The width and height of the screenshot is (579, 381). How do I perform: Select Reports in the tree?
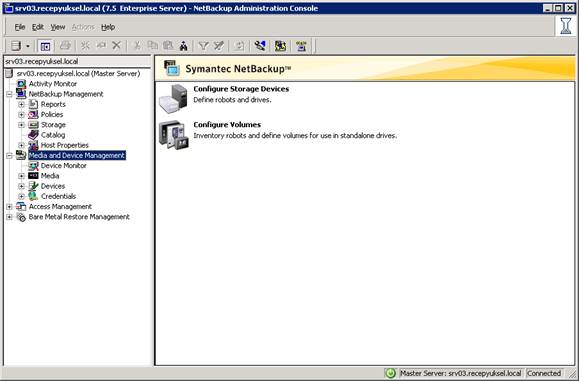pyautogui.click(x=53, y=104)
